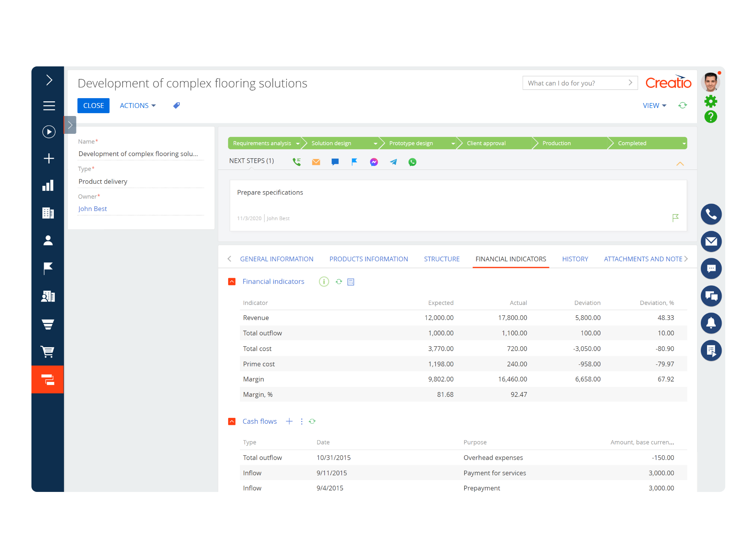Open the ACTIONS dropdown

click(137, 105)
